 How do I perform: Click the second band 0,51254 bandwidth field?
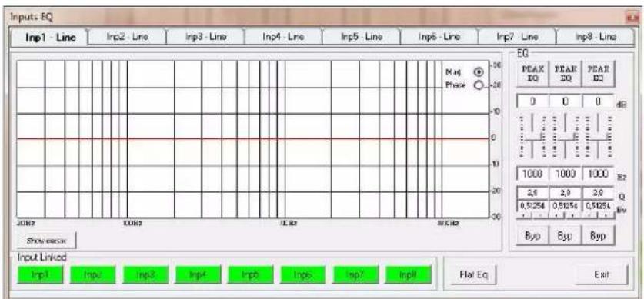pyautogui.click(x=566, y=206)
